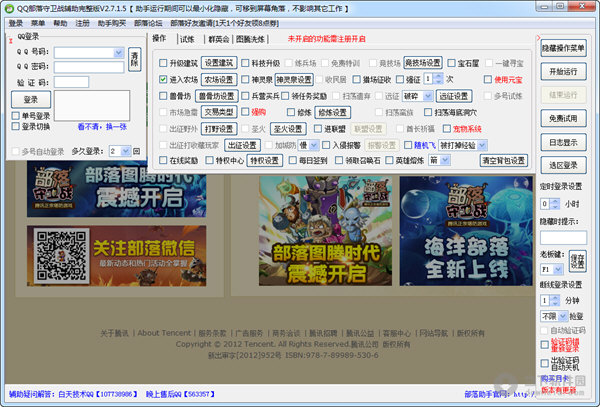The height and width of the screenshot is (407, 600).
Task: Open the 帮助 menu
Action: [60, 23]
